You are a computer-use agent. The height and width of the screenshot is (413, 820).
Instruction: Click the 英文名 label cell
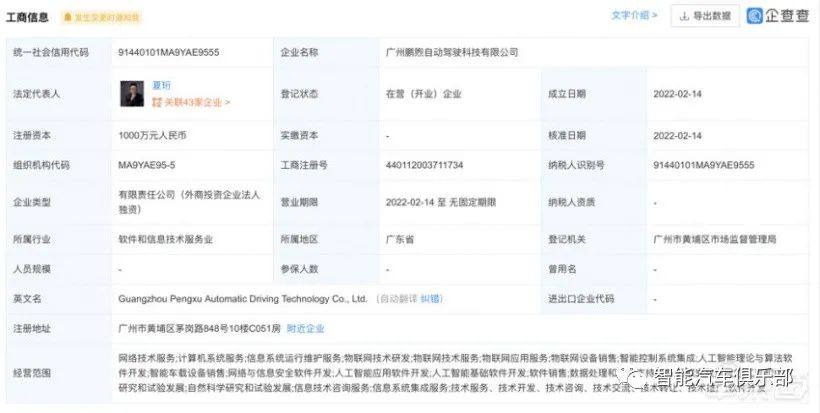click(59, 299)
